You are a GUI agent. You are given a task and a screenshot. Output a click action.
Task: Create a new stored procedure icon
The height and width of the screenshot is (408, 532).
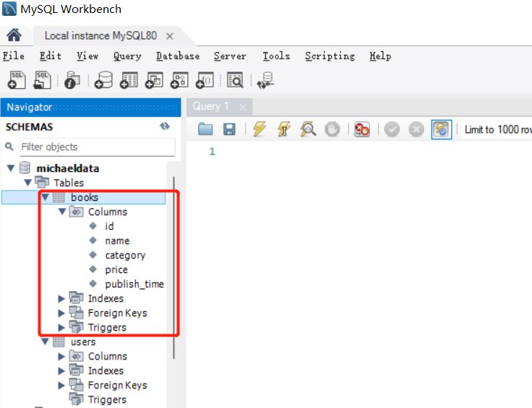click(179, 80)
